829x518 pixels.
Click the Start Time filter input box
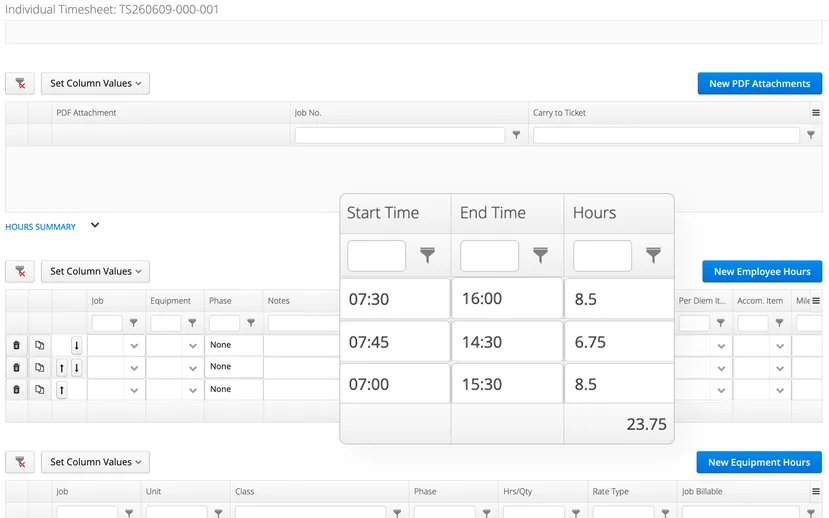(x=376, y=256)
